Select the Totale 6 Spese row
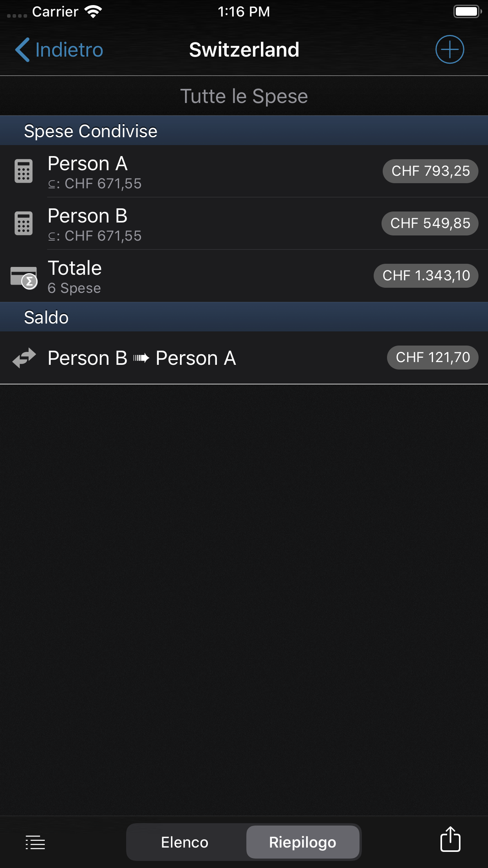 (x=196, y=276)
